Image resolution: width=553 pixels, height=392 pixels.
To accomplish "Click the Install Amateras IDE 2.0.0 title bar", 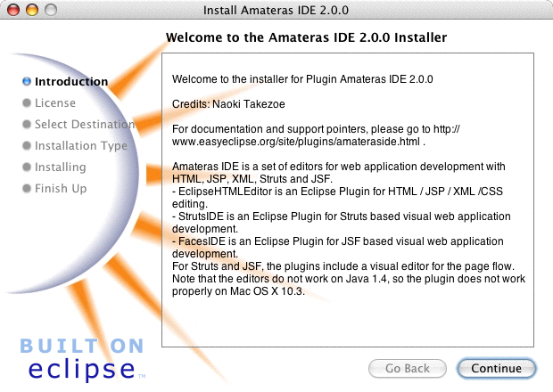I will coord(276,10).
